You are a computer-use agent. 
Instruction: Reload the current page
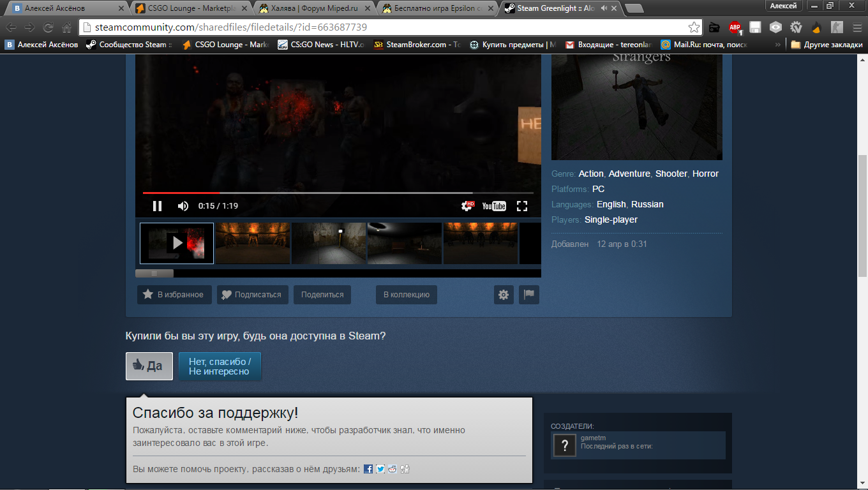[x=48, y=27]
